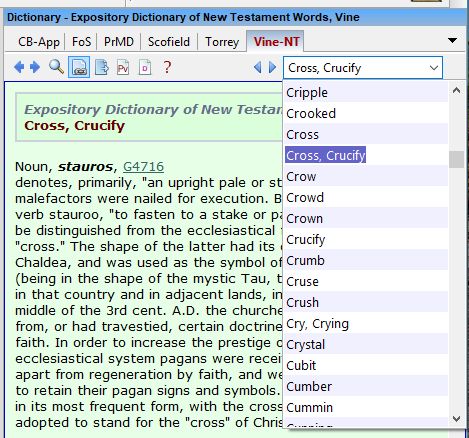Expand the Cross, Crucify topic combo box
The height and width of the screenshot is (438, 469).
434,68
